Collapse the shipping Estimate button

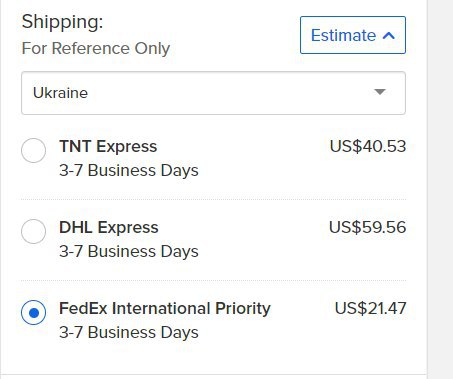coord(353,35)
